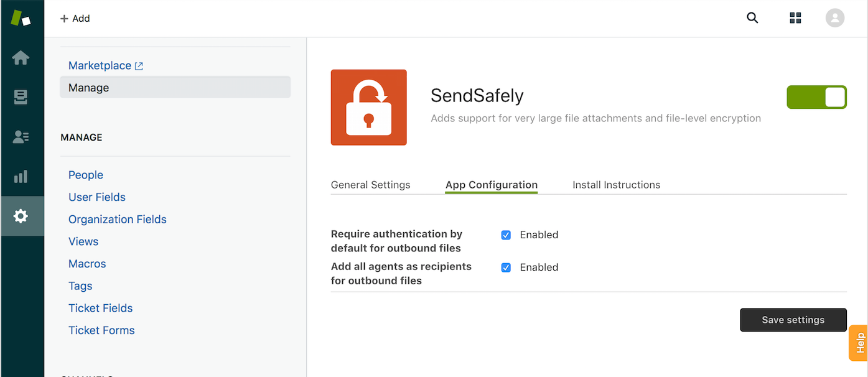868x377 pixels.
Task: Select the Views tickets icon in sidebar
Action: tap(21, 97)
